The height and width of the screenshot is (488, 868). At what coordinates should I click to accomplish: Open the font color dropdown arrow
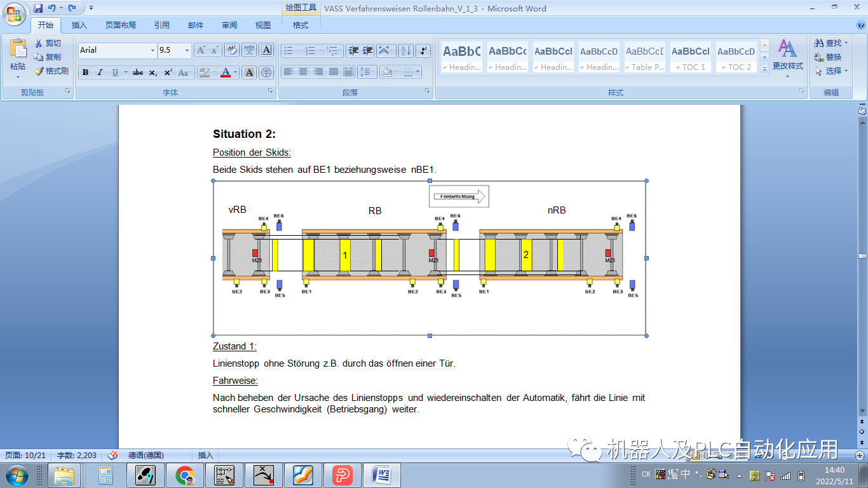234,72
